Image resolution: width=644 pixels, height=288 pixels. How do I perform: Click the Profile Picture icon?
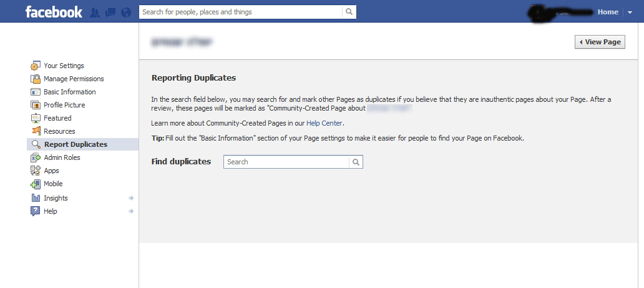(36, 105)
